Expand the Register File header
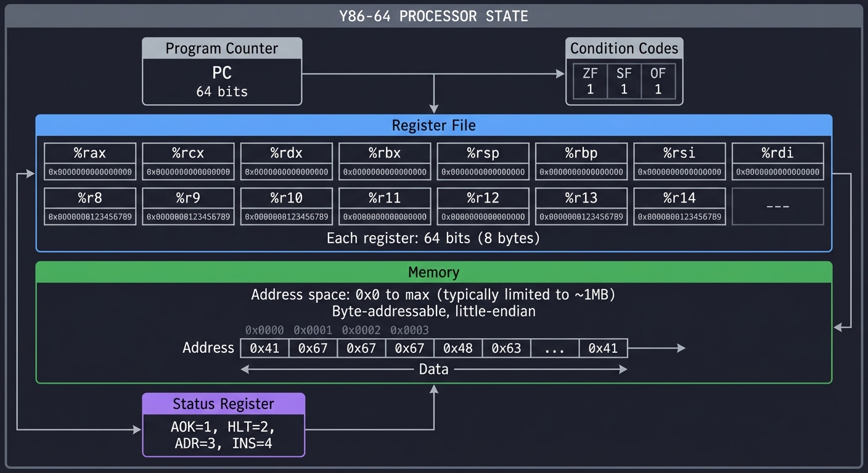Image resolution: width=868 pixels, height=473 pixels. coord(433,125)
